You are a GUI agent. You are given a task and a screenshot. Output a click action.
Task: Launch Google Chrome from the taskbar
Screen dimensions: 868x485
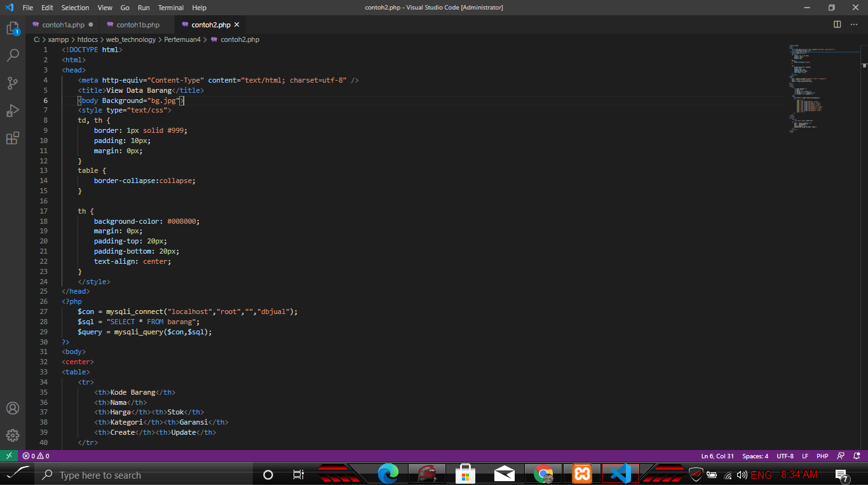[x=543, y=474]
